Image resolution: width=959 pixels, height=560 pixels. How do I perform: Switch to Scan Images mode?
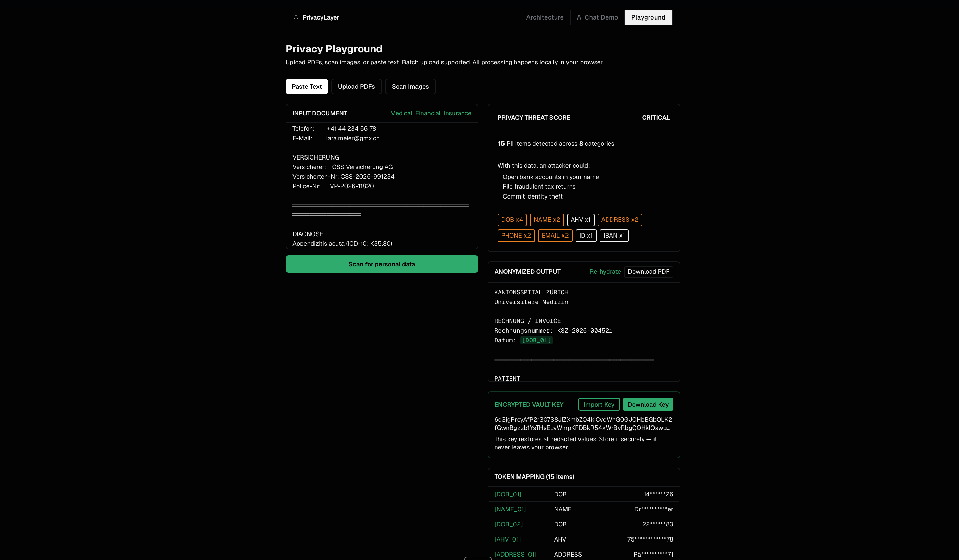click(410, 87)
